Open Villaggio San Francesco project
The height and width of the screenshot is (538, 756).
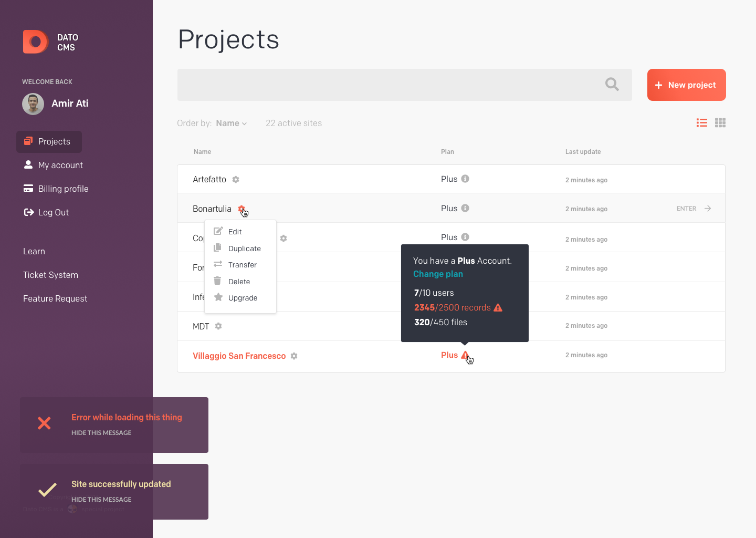239,356
